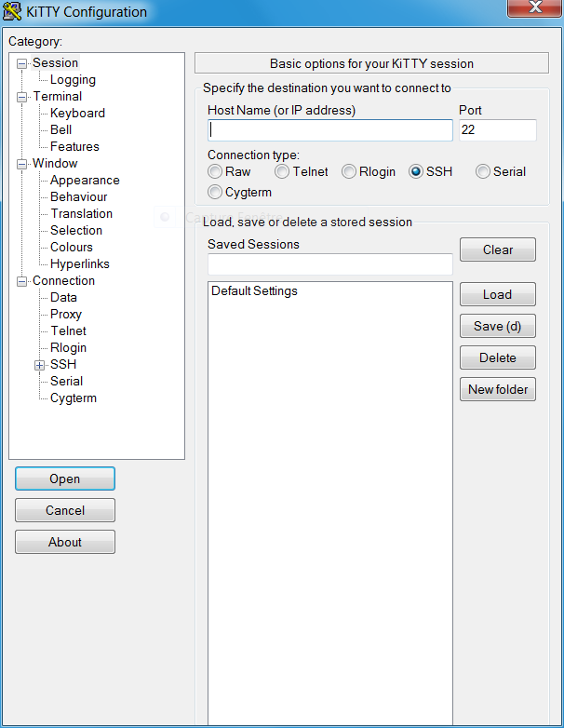Focus the Host Name input field

330,130
